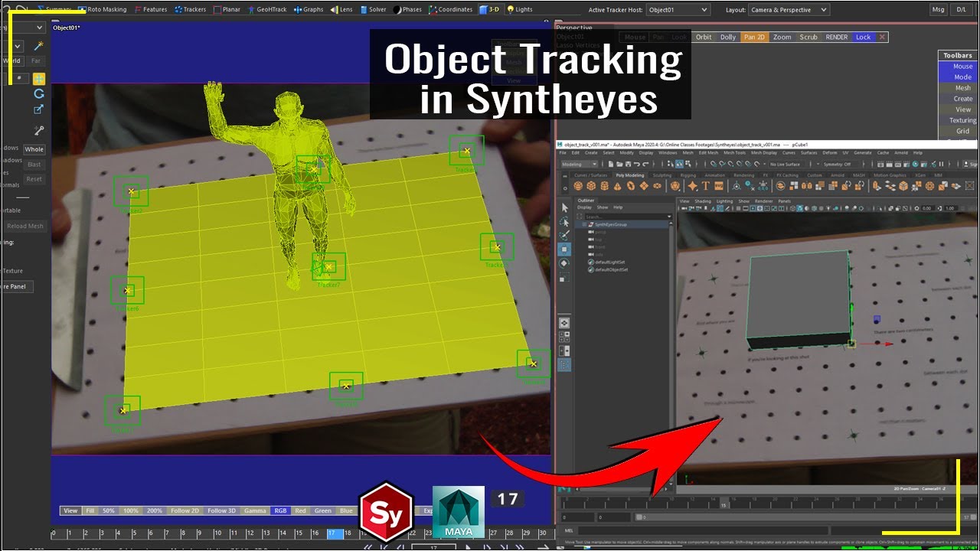Screen dimensions: 980x551
Task: Click the magic wand icon in left panel
Action: click(38, 46)
